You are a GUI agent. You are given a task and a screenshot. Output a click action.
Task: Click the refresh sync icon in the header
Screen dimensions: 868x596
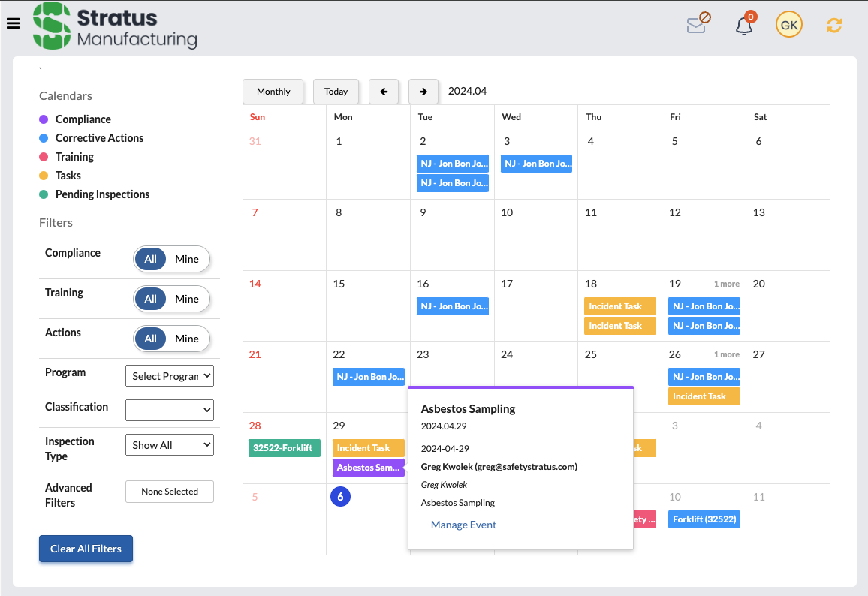pos(833,24)
